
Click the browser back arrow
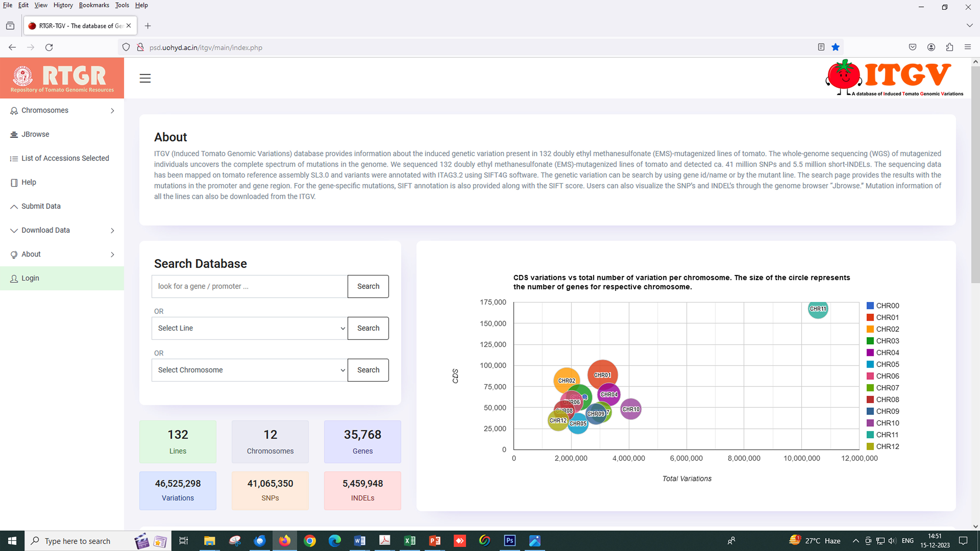point(12,47)
